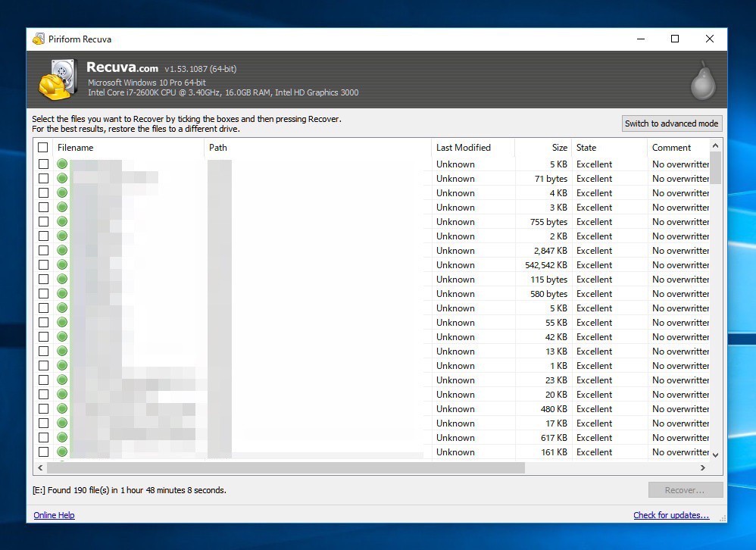The width and height of the screenshot is (756, 550).
Task: Click green status icon of 20 KB row
Action: tap(61, 394)
